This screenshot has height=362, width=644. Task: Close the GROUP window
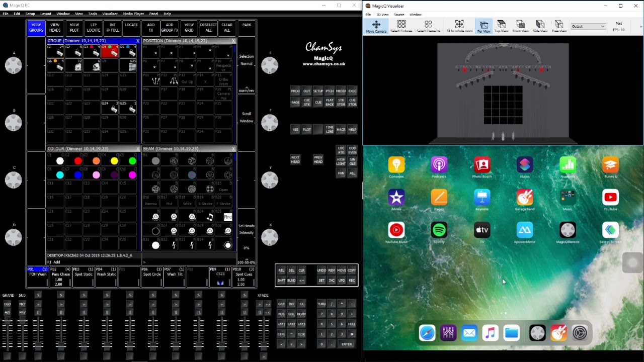click(x=137, y=41)
